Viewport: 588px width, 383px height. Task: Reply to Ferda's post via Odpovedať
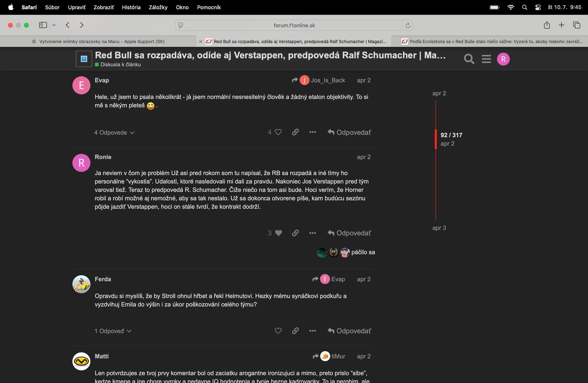(x=349, y=331)
